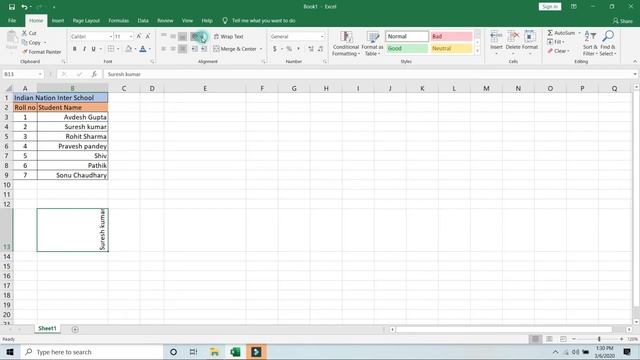Viewport: 640px width, 360px height.
Task: Open Conditional Formatting menu
Action: [x=346, y=43]
